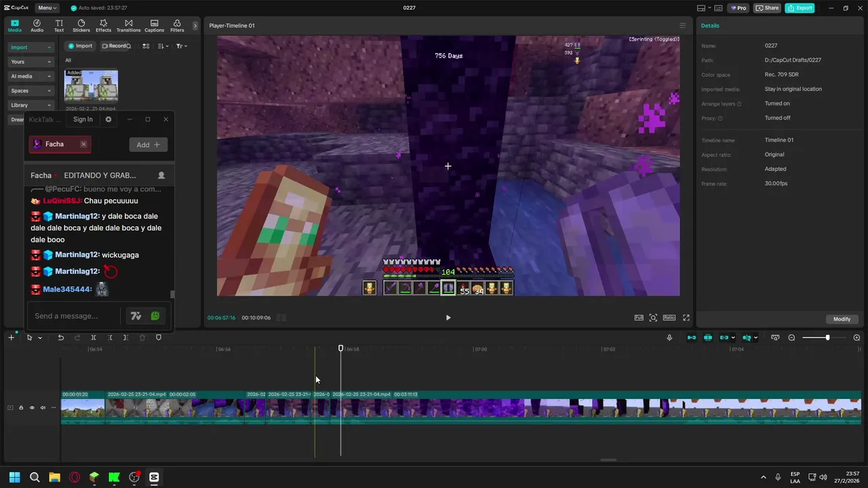Play the timeline preview
The height and width of the screenshot is (488, 868).
[x=448, y=317]
